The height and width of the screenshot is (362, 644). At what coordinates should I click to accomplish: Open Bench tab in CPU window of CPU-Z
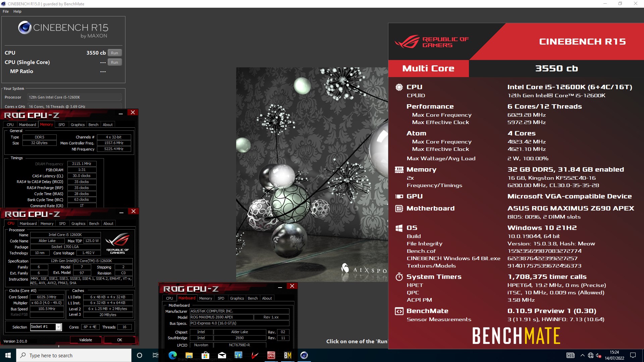pos(94,224)
